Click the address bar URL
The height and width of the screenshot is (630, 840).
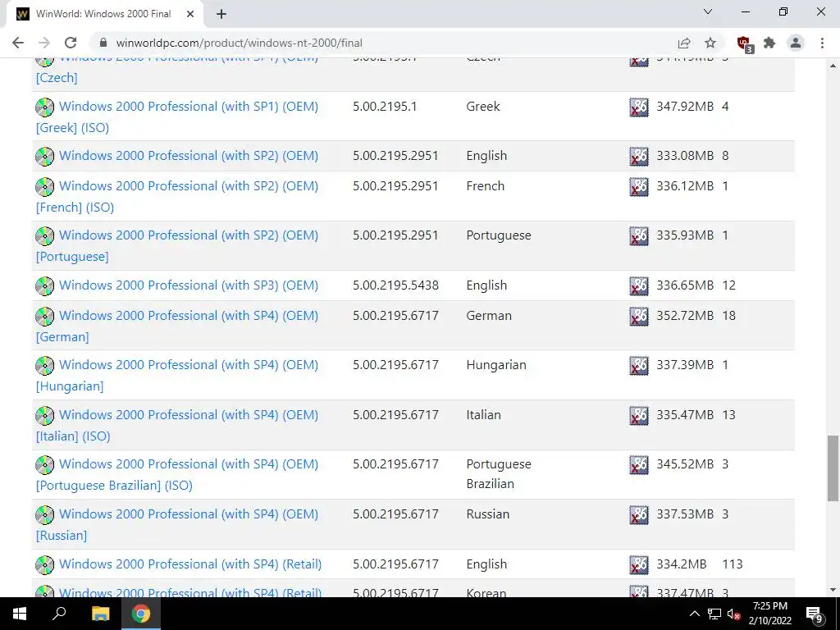[x=239, y=43]
